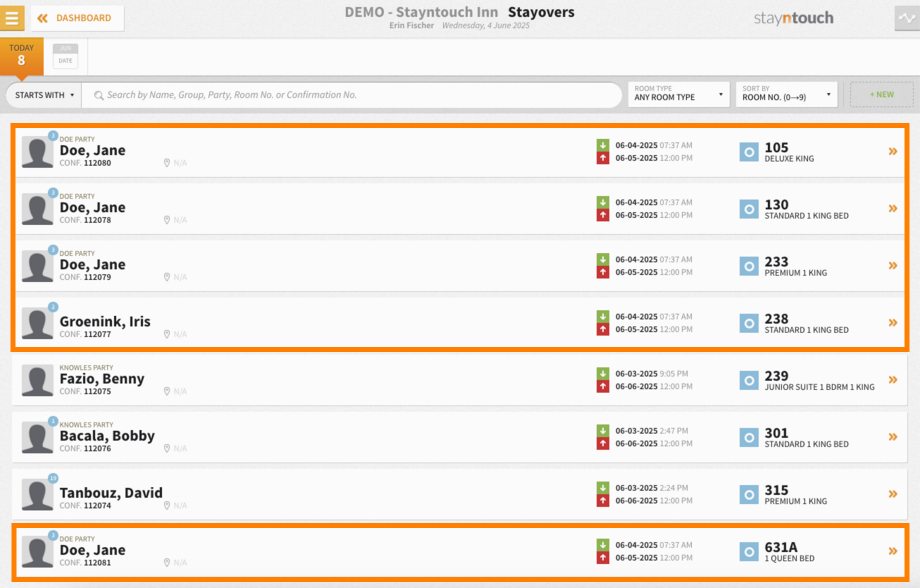This screenshot has width=920, height=588.
Task: Click room status icon for room 301
Action: (x=749, y=437)
